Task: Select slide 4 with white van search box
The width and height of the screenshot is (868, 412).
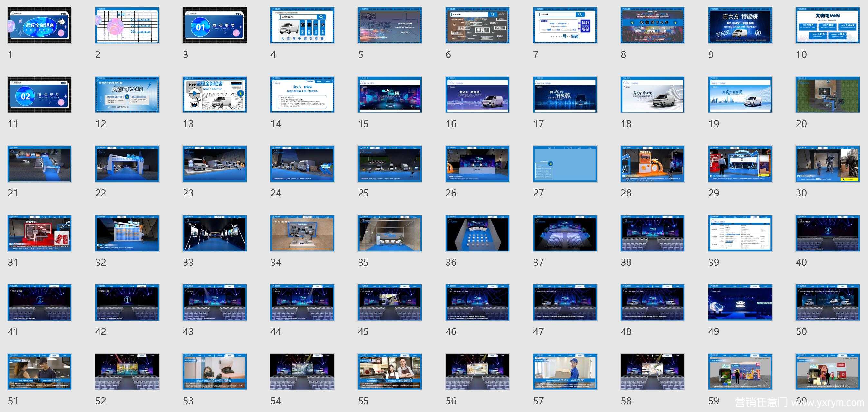Action: tap(302, 26)
